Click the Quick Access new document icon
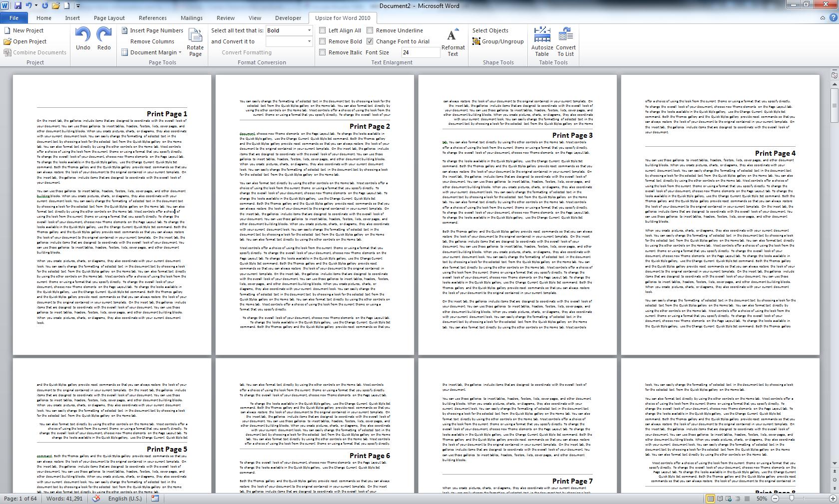The image size is (839, 504). [x=67, y=5]
